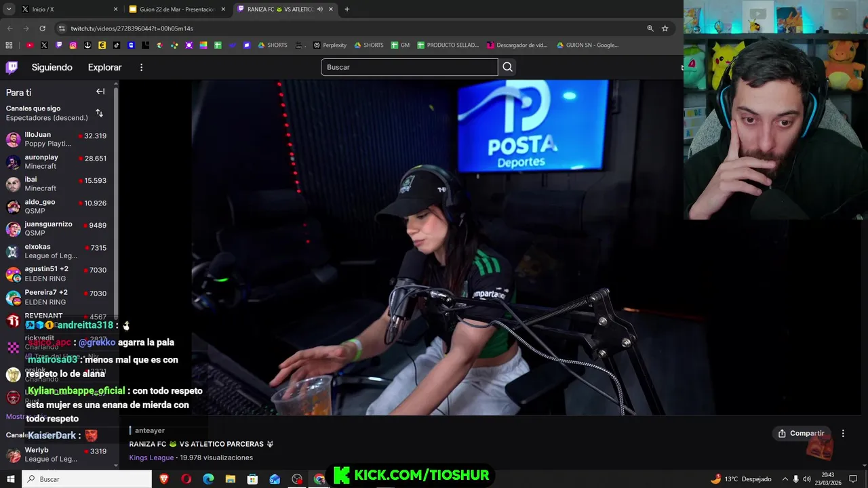Open juansguarnizo's channel

click(x=57, y=228)
